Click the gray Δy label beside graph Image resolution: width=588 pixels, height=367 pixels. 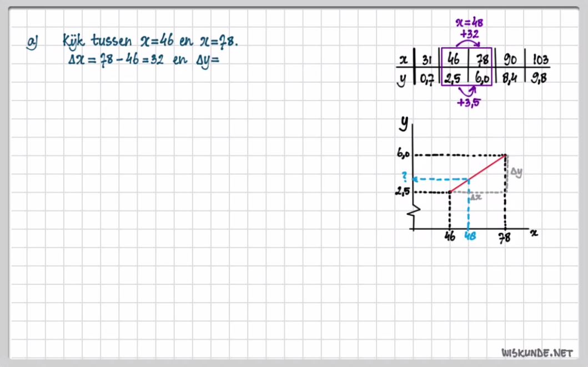(516, 173)
